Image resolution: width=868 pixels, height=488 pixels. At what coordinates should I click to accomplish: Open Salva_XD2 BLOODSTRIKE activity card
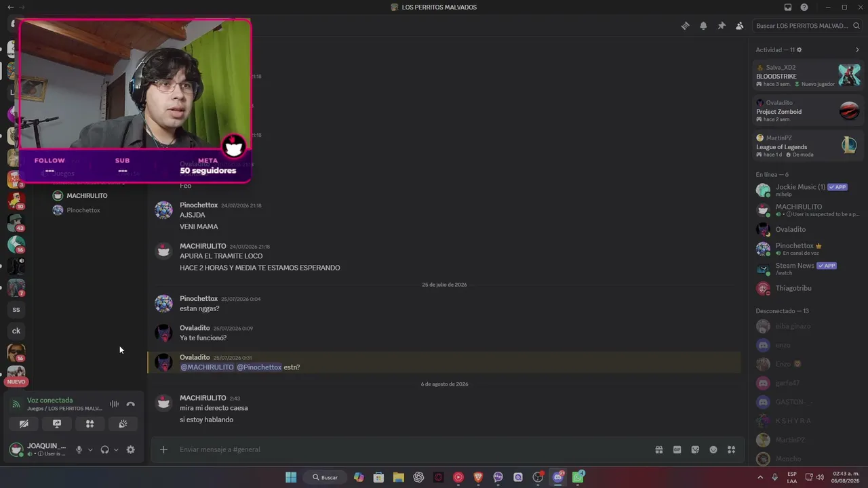(x=808, y=75)
